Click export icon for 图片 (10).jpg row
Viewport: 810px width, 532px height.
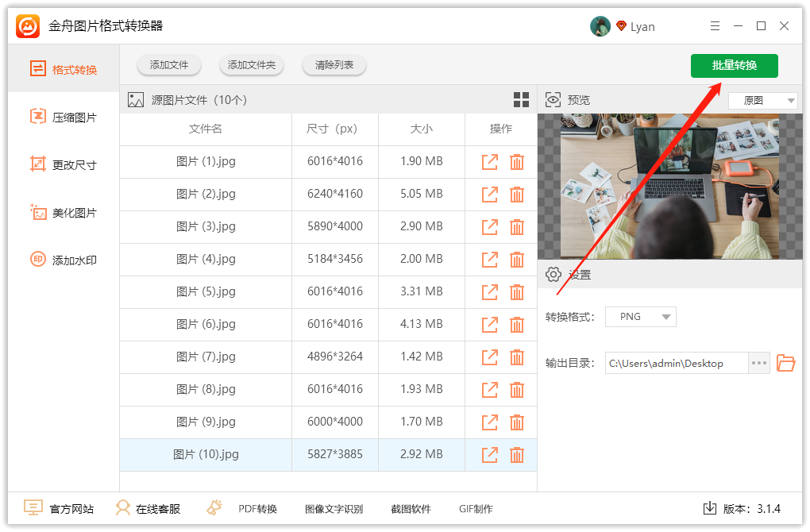490,454
